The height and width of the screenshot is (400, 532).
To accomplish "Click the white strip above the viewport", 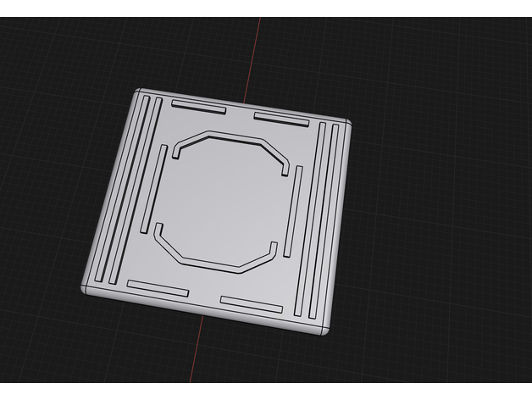I will [x=266, y=8].
